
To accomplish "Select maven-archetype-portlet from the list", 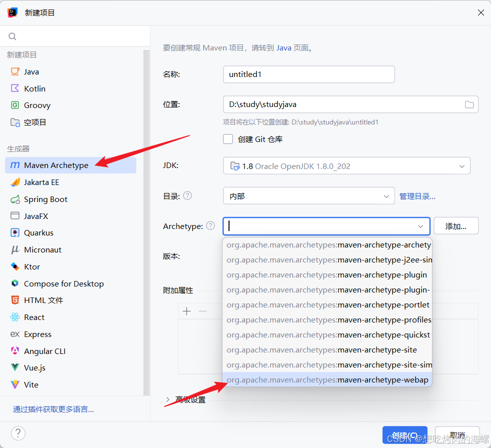I will coord(327,305).
